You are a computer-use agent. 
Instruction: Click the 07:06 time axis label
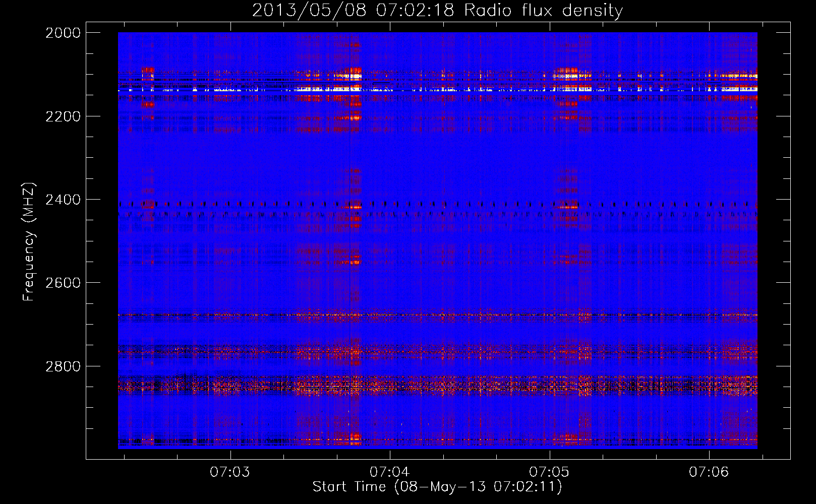(x=709, y=472)
